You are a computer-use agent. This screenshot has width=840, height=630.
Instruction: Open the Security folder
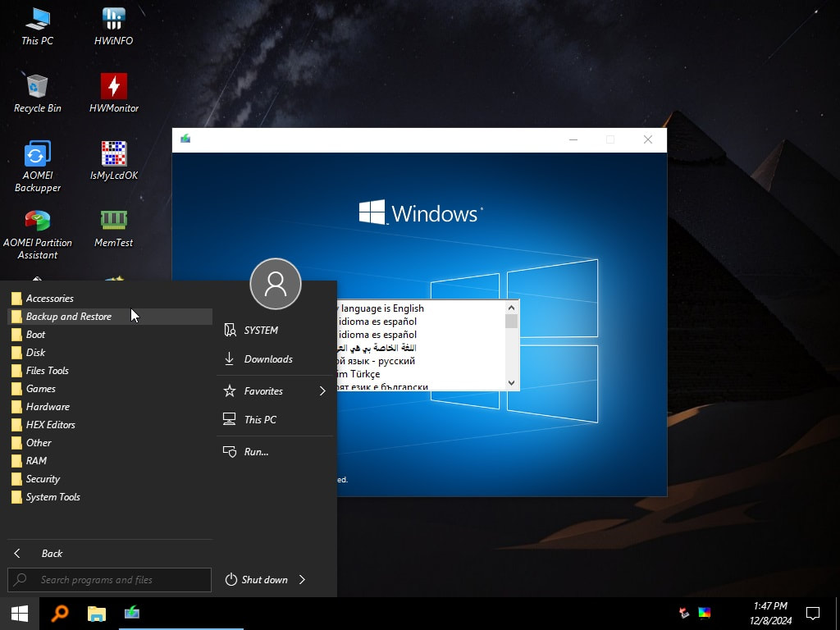pyautogui.click(x=110, y=479)
